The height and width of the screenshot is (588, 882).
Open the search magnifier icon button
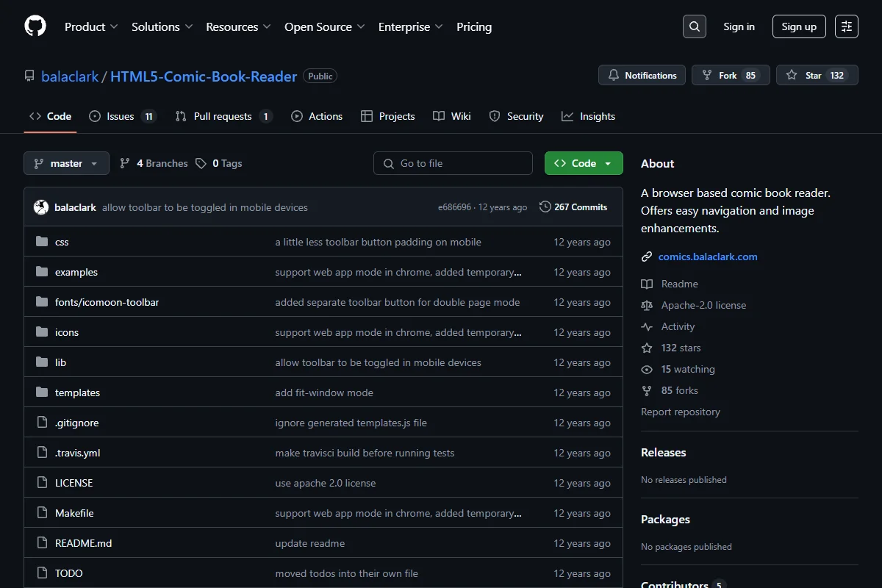695,26
